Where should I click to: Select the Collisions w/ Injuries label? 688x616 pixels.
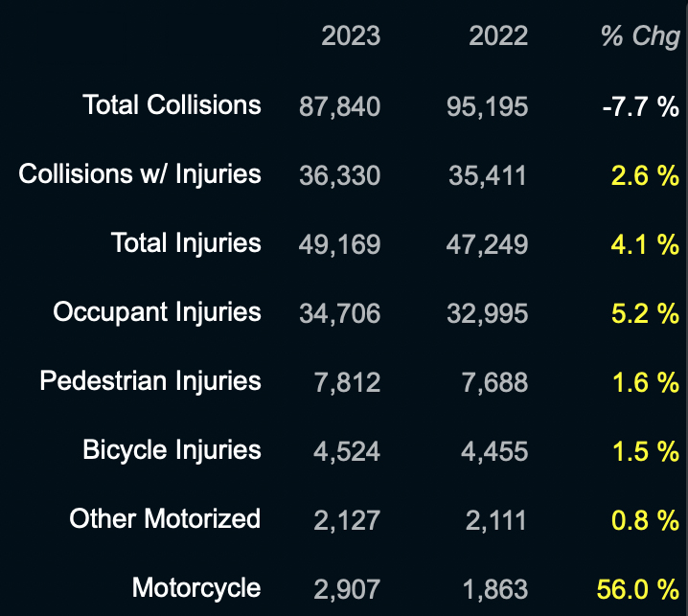tap(140, 173)
